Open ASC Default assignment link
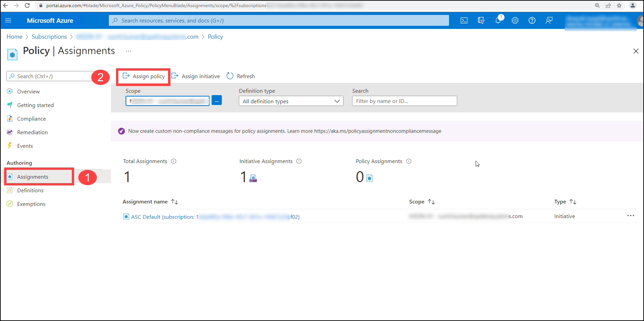 pyautogui.click(x=215, y=217)
